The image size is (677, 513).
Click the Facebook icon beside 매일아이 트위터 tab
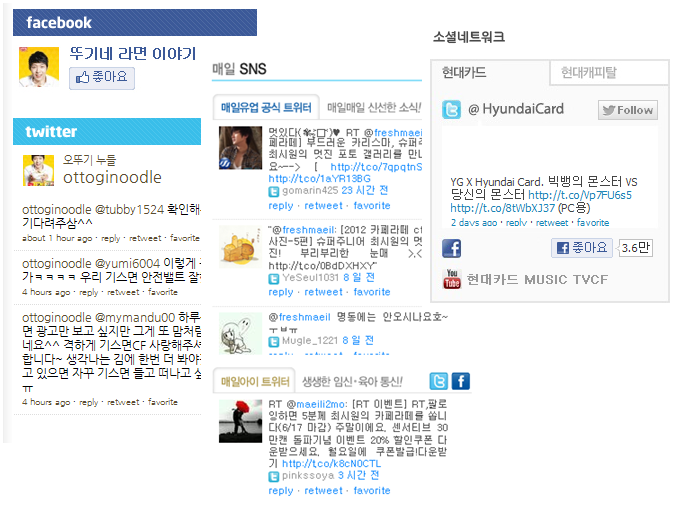pos(461,381)
